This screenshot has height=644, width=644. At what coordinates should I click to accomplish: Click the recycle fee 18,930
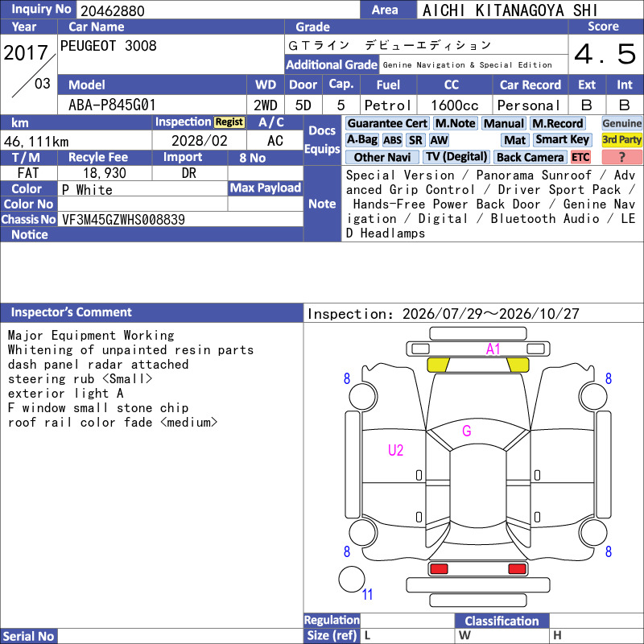tap(105, 173)
